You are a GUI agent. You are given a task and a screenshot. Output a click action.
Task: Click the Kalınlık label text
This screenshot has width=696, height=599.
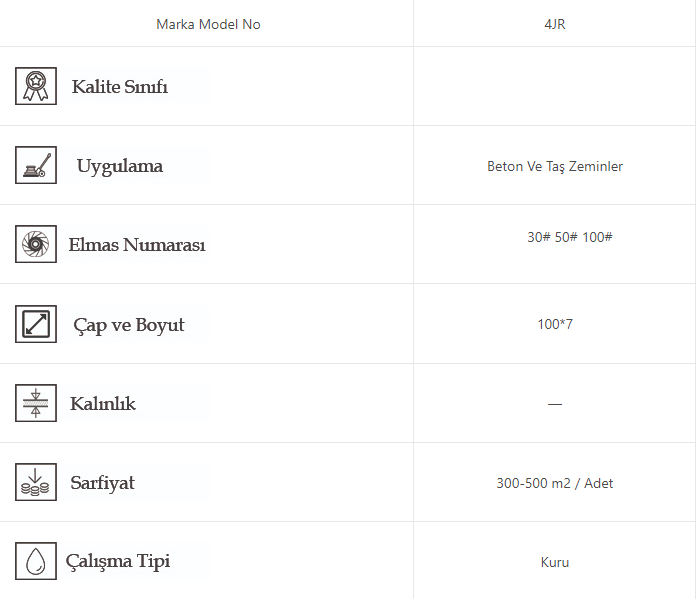103,404
